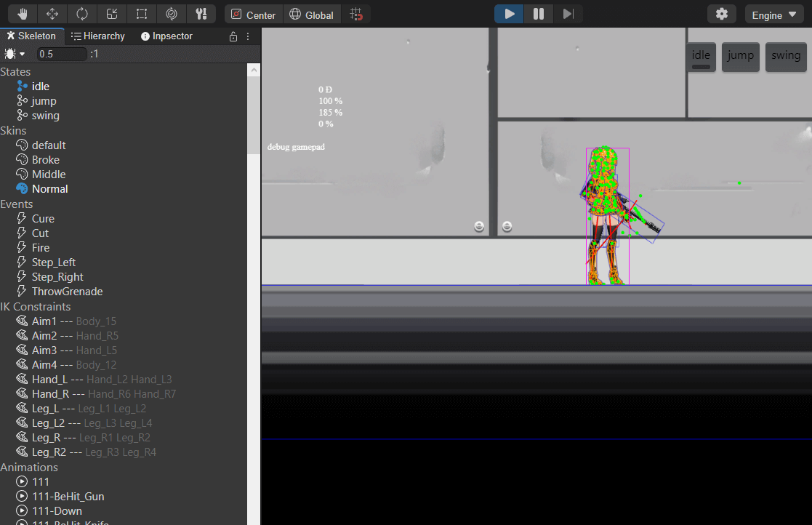Open the wrench tools icon in the toolbar

(201, 13)
